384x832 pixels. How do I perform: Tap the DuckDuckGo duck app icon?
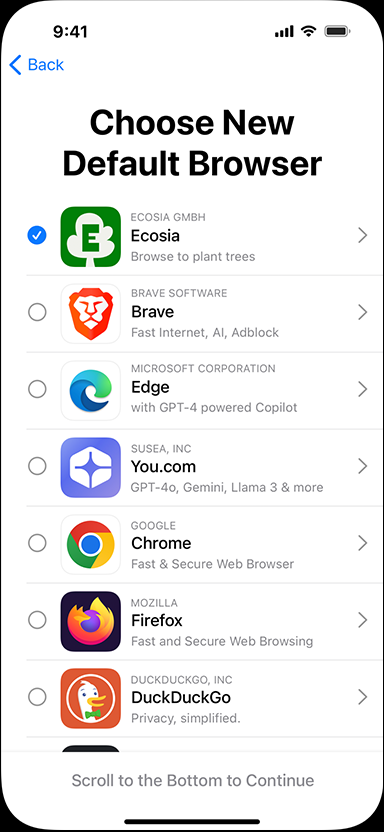tap(91, 698)
